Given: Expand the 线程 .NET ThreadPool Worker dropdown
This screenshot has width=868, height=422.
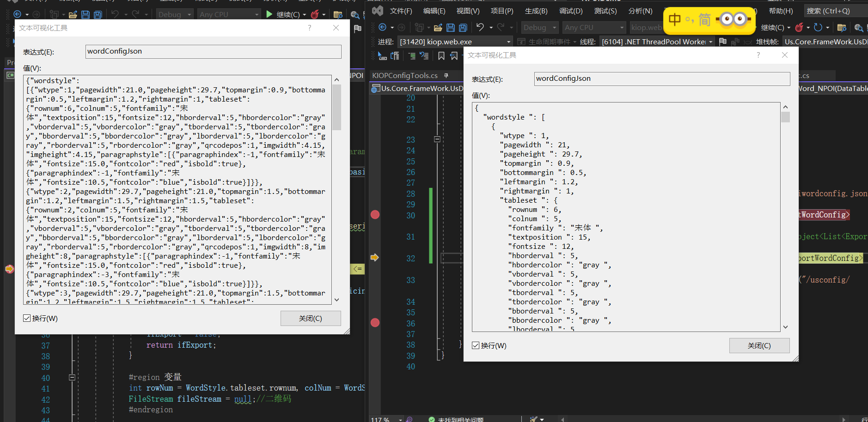Looking at the screenshot, I should pos(710,42).
